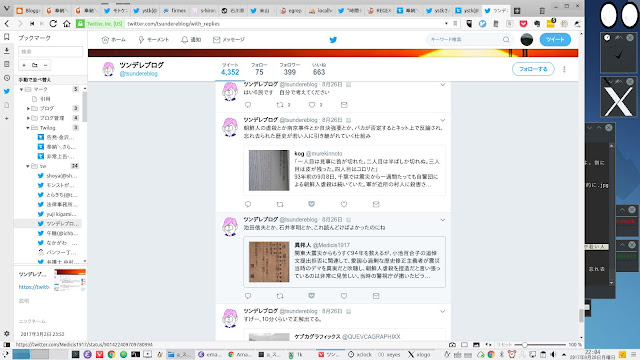This screenshot has height=360, width=640.
Task: Collapse the Twilog bookmark folder
Action: [x=28, y=128]
